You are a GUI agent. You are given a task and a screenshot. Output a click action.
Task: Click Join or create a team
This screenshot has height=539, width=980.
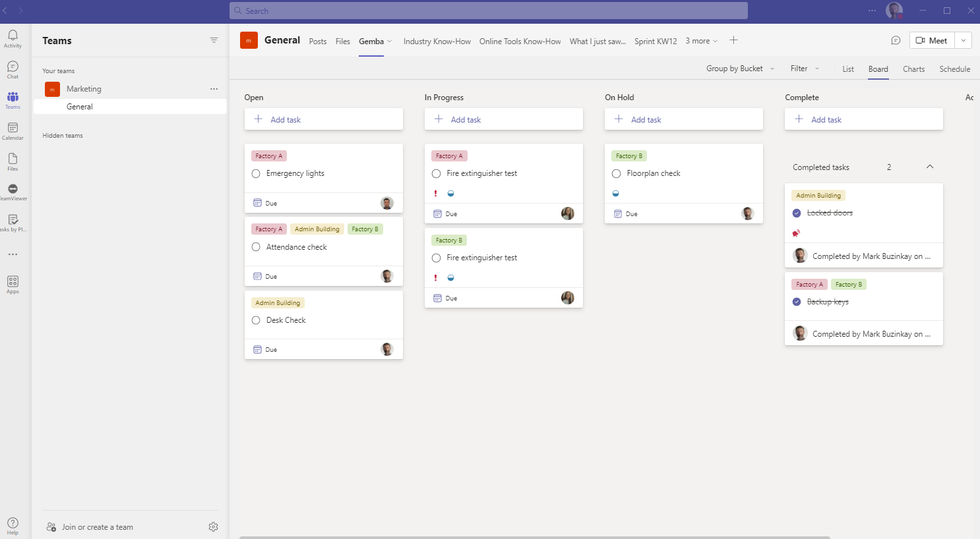(x=90, y=527)
